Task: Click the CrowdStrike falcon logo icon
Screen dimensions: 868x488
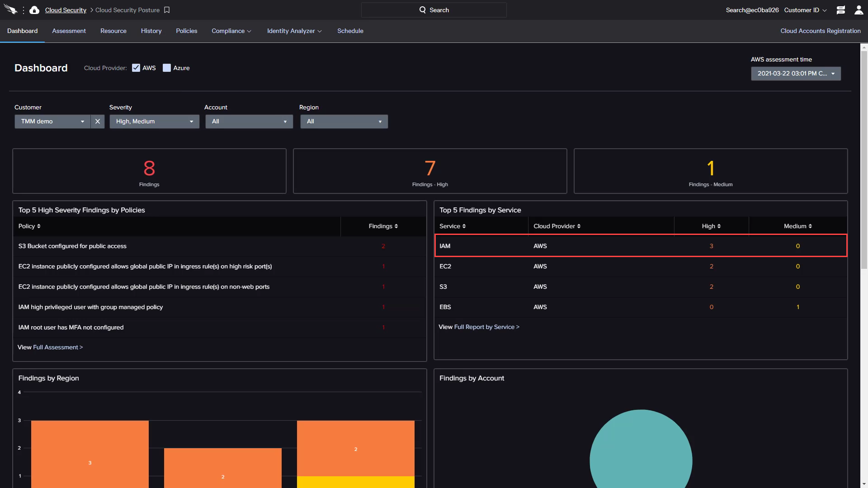Action: tap(10, 10)
